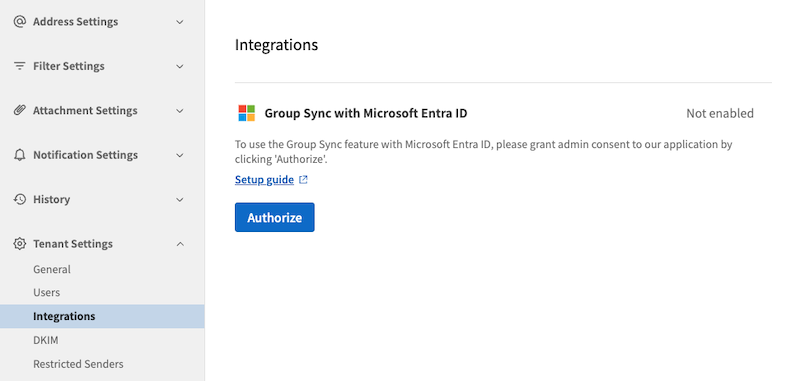Collapse the Tenant Settings chevron

click(180, 244)
